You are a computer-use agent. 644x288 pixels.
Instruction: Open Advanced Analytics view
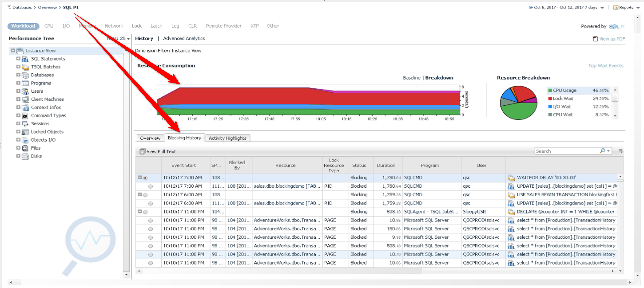click(184, 39)
